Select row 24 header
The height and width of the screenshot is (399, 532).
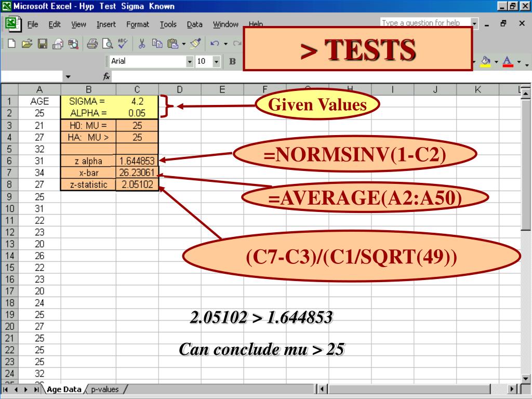9,374
